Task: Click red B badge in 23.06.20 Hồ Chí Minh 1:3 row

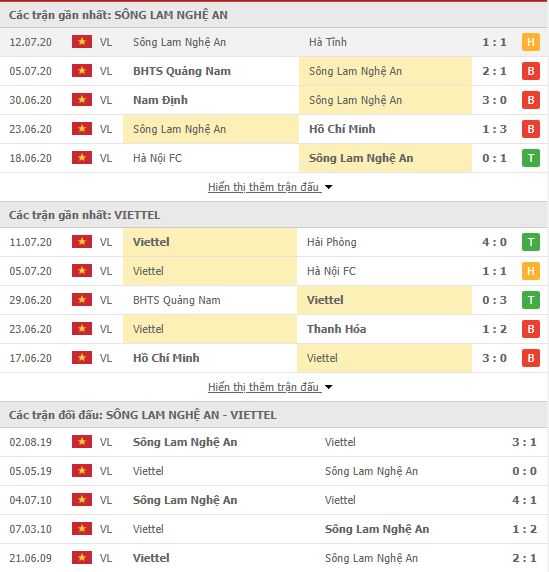Action: [531, 129]
